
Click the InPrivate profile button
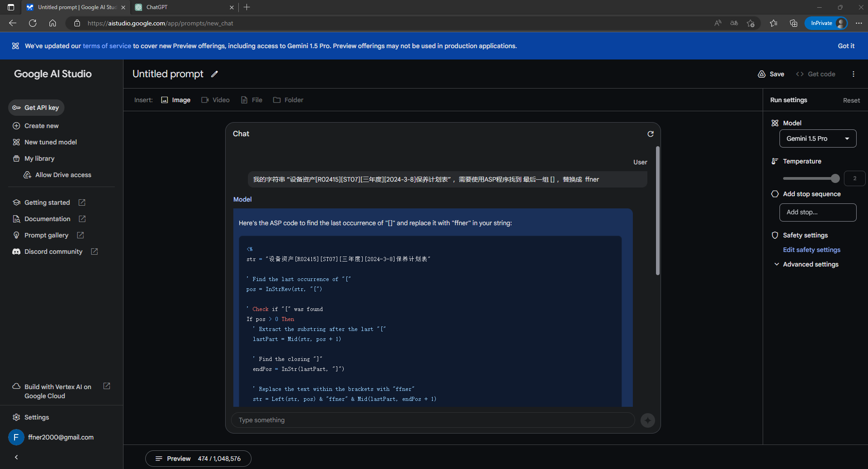pyautogui.click(x=826, y=23)
